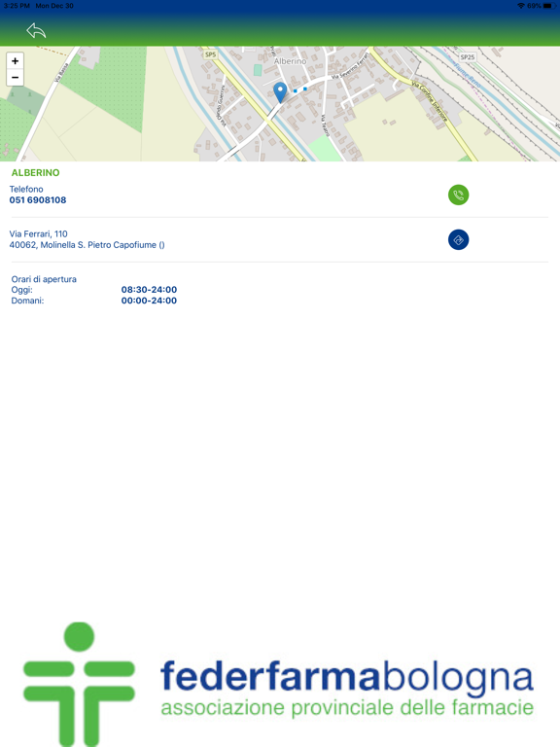Image resolution: width=560 pixels, height=747 pixels.
Task: Tap the Federfarma Bologna logo
Action: pos(279,684)
